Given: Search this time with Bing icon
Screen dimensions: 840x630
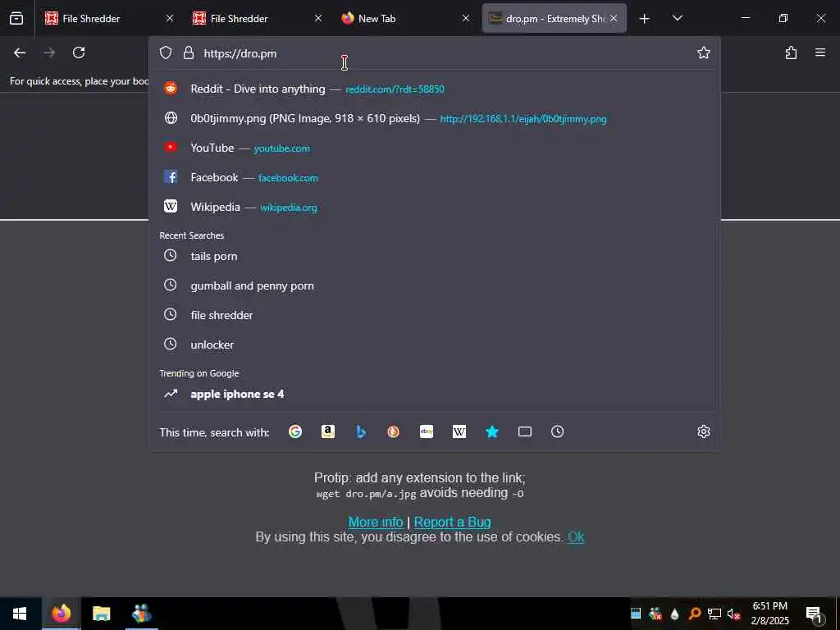Looking at the screenshot, I should pos(361,431).
